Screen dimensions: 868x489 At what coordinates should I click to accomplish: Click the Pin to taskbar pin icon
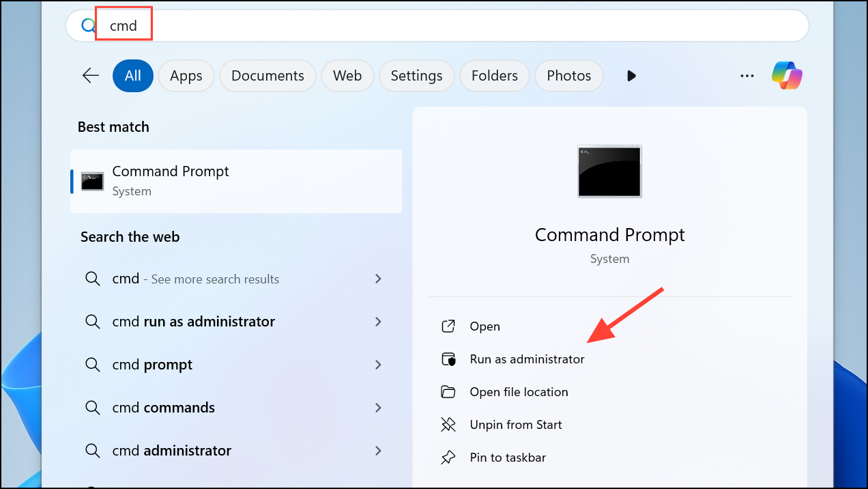448,458
